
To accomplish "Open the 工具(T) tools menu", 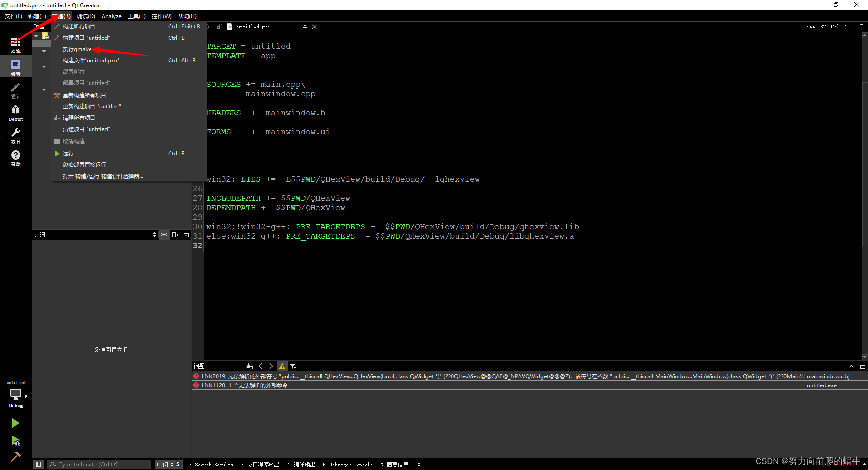I will coord(137,16).
